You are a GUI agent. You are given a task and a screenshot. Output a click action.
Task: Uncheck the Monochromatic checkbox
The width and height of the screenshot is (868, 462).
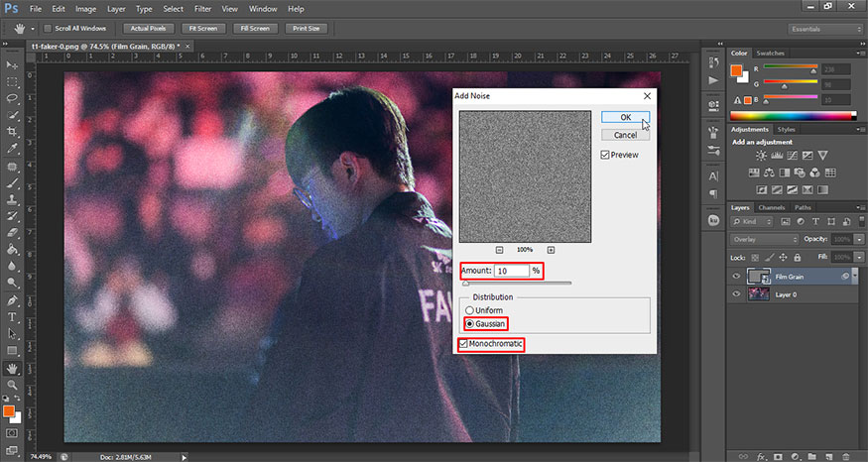tap(463, 343)
